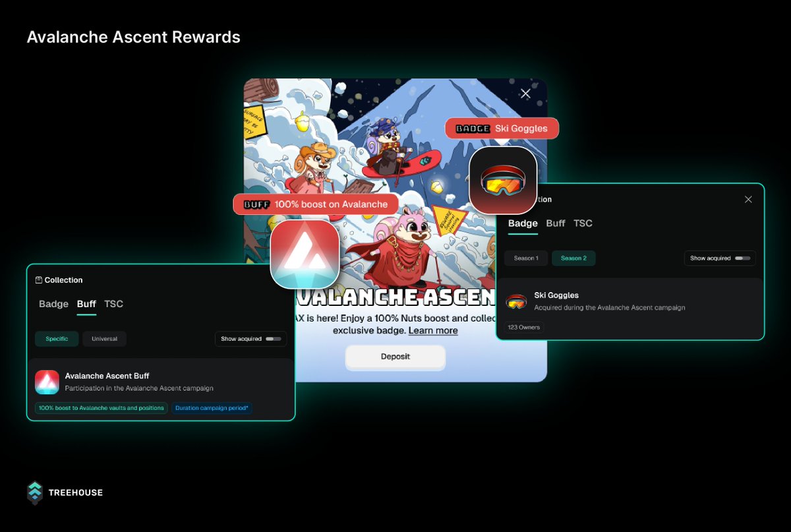Select the active Badge tab above the Season filters
This screenshot has height=532, width=791.
(x=523, y=223)
